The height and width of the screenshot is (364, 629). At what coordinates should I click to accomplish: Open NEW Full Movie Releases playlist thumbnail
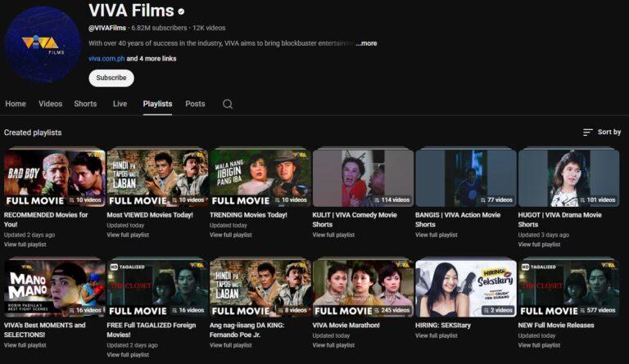(569, 288)
